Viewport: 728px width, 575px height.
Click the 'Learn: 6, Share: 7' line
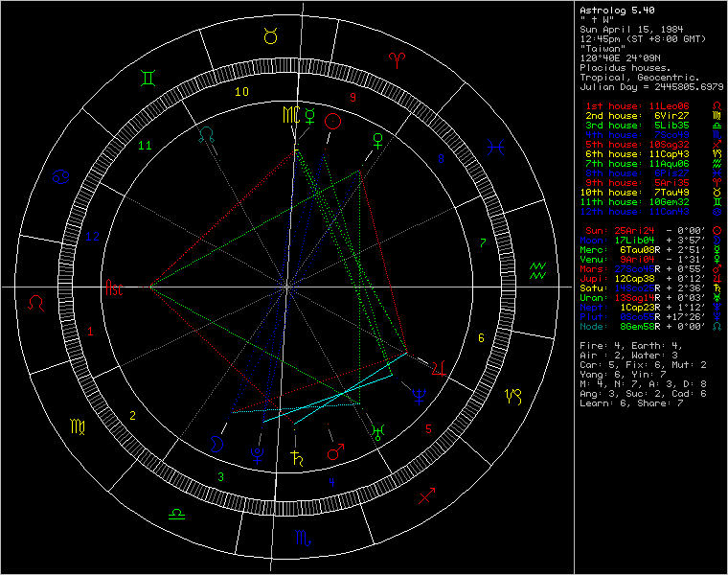pos(631,403)
